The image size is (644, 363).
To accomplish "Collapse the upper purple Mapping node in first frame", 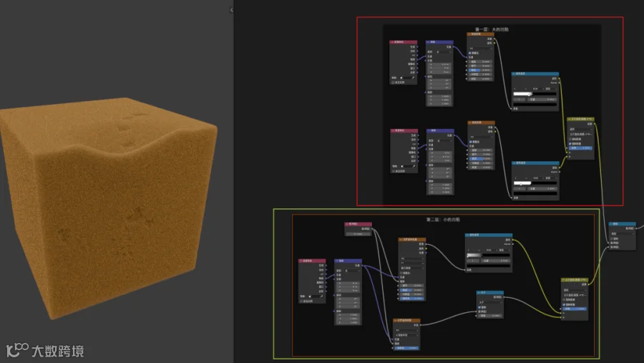I will [429, 42].
